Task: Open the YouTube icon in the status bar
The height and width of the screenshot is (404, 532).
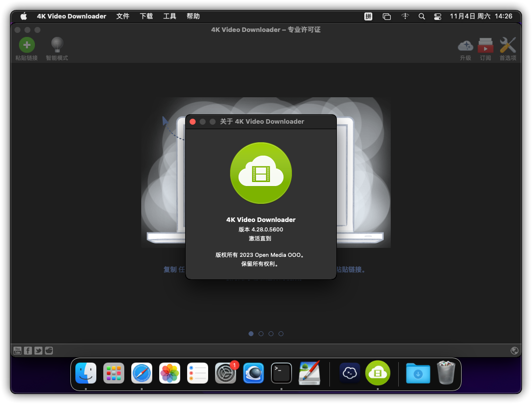Action: pos(17,351)
